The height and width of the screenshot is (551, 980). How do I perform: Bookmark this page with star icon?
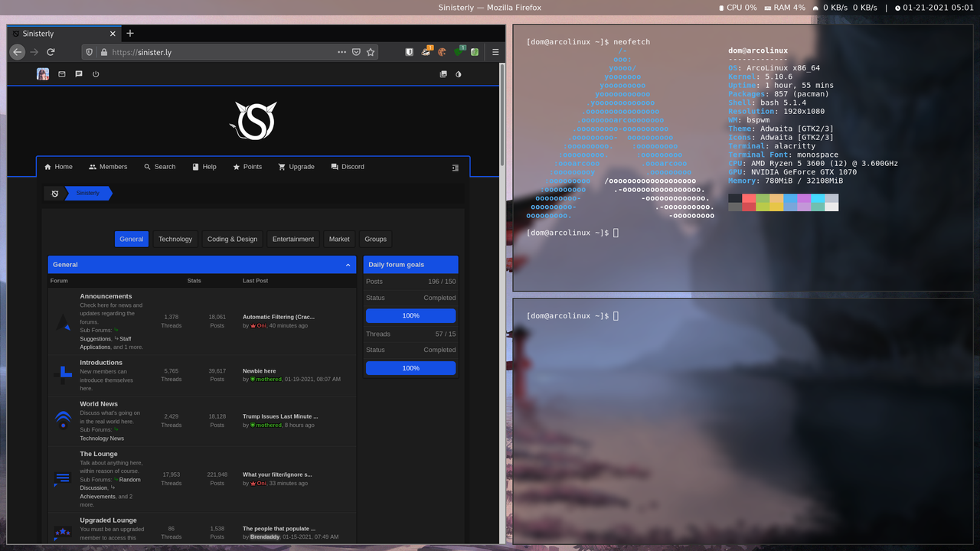371,52
